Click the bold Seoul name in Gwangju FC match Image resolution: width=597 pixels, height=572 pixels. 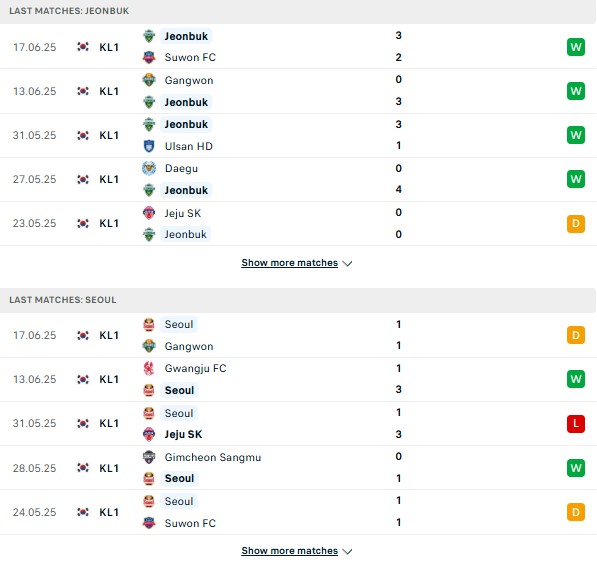[179, 390]
